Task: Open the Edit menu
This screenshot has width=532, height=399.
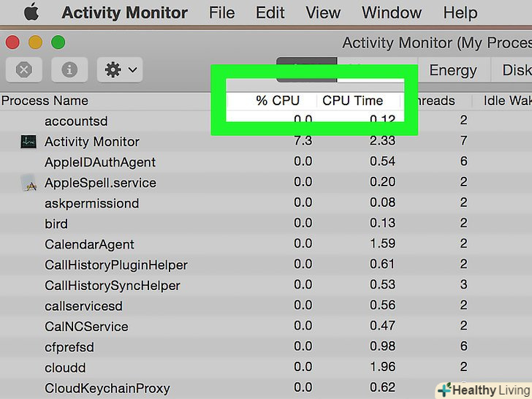Action: [x=270, y=12]
